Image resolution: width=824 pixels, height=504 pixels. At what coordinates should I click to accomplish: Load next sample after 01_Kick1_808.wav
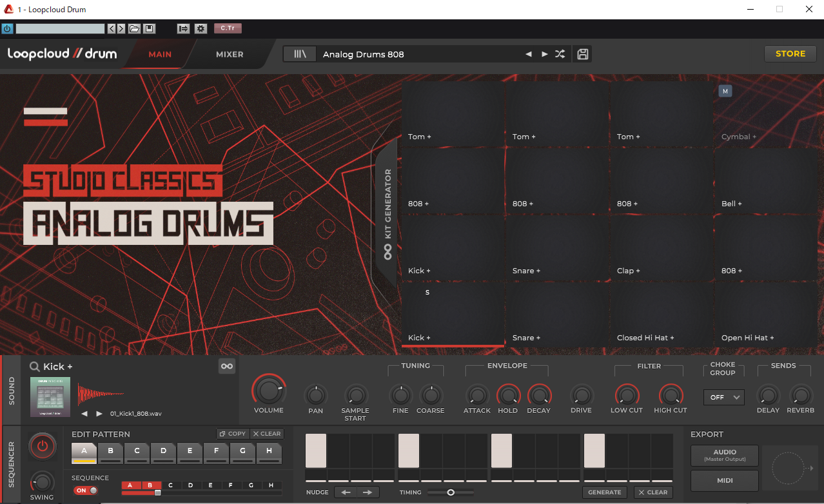tap(99, 413)
